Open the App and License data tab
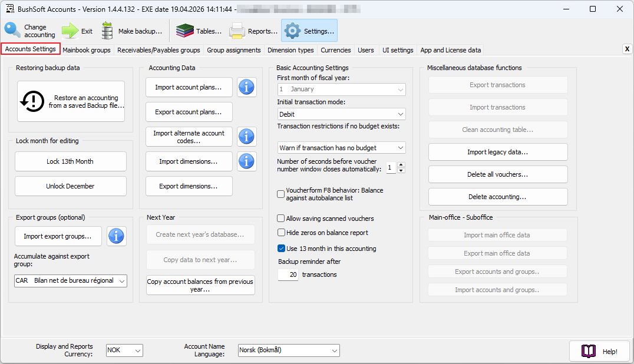The height and width of the screenshot is (364, 634). (x=450, y=50)
